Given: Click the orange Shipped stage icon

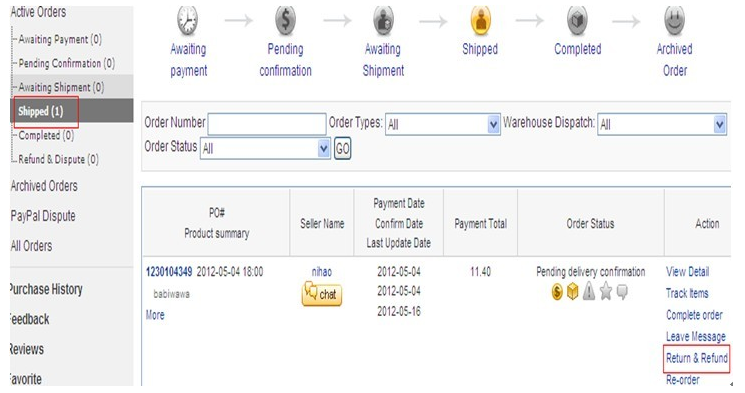Looking at the screenshot, I should click(480, 20).
